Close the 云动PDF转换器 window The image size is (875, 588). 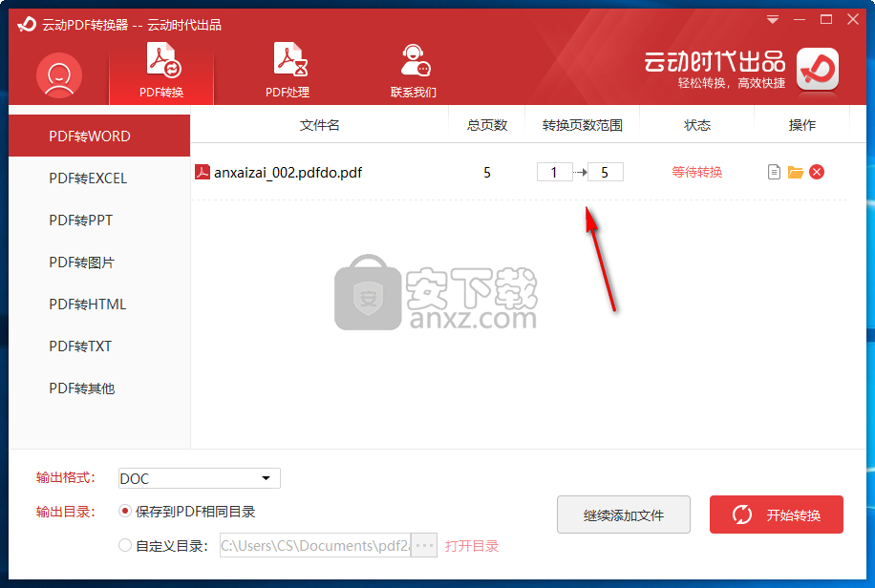(x=853, y=19)
